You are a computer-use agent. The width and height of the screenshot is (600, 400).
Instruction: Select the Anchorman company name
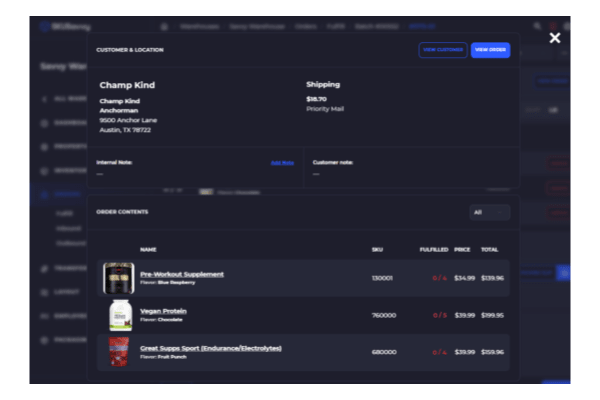(119, 111)
